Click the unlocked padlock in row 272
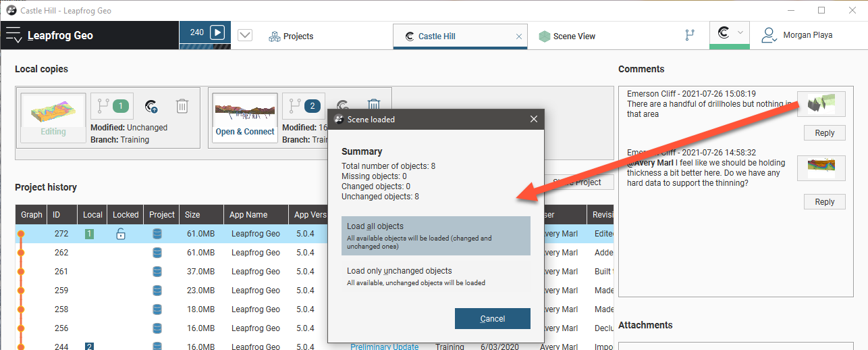 [120, 234]
